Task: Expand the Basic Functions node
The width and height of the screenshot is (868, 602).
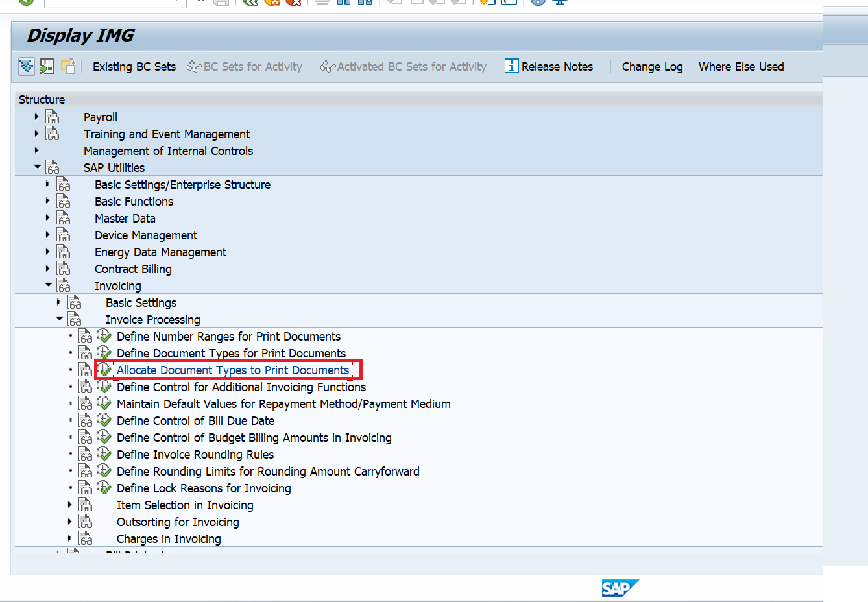Action: pyautogui.click(x=47, y=200)
